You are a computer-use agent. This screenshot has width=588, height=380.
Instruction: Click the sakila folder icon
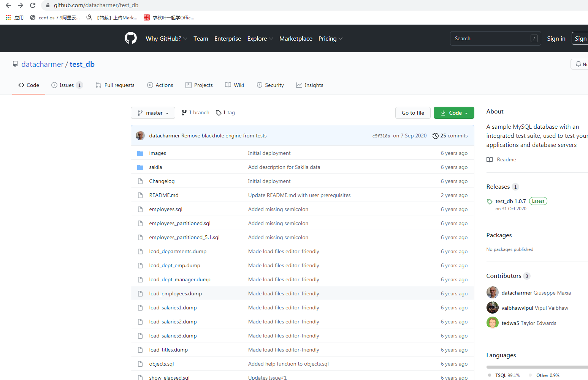pyautogui.click(x=140, y=167)
